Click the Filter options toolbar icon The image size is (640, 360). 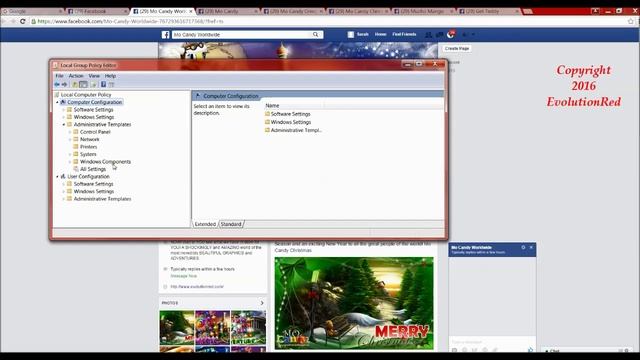point(111,84)
